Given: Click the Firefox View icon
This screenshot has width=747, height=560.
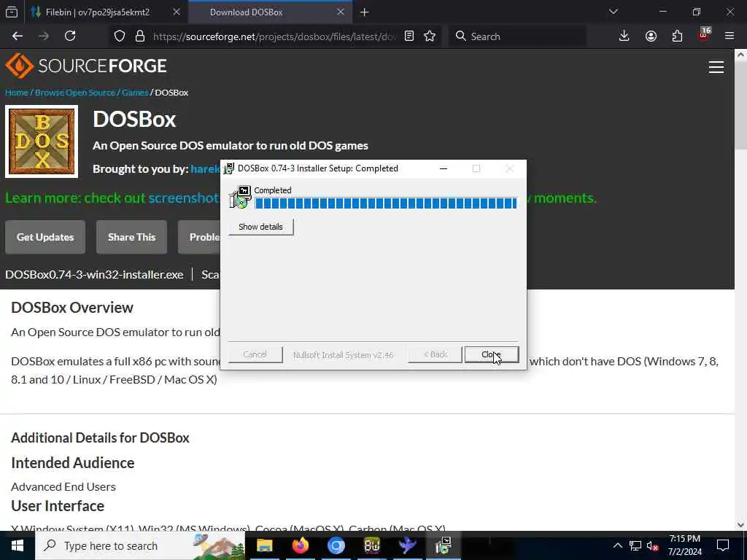Looking at the screenshot, I should coord(12,12).
